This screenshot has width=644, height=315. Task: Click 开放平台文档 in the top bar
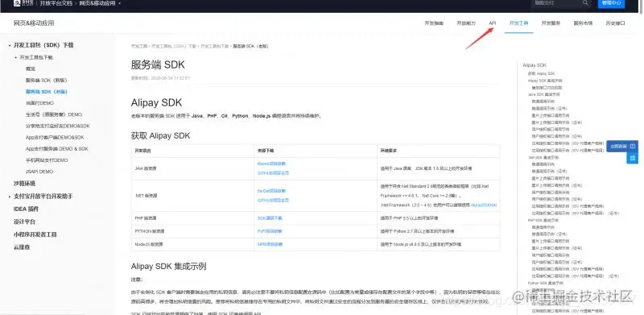coord(56,3)
